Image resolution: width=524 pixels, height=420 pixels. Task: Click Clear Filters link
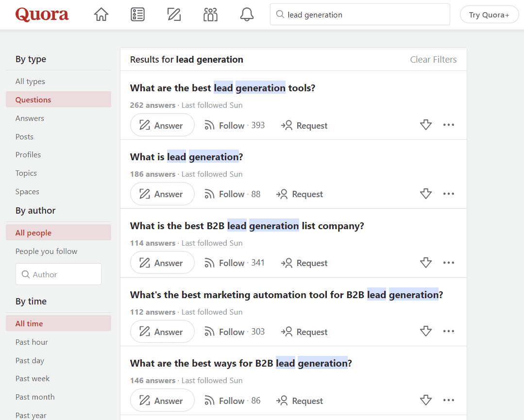point(433,59)
